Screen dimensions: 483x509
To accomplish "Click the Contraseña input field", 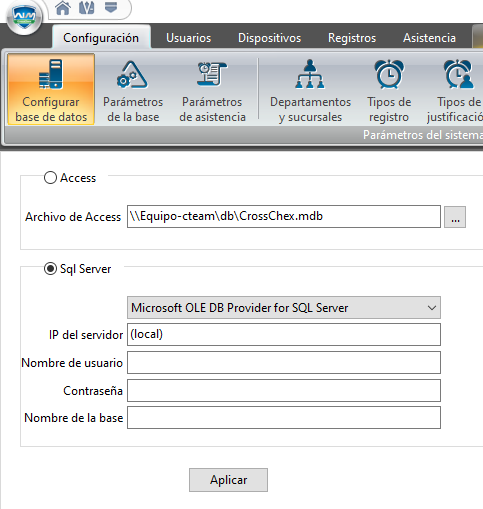I will [284, 390].
